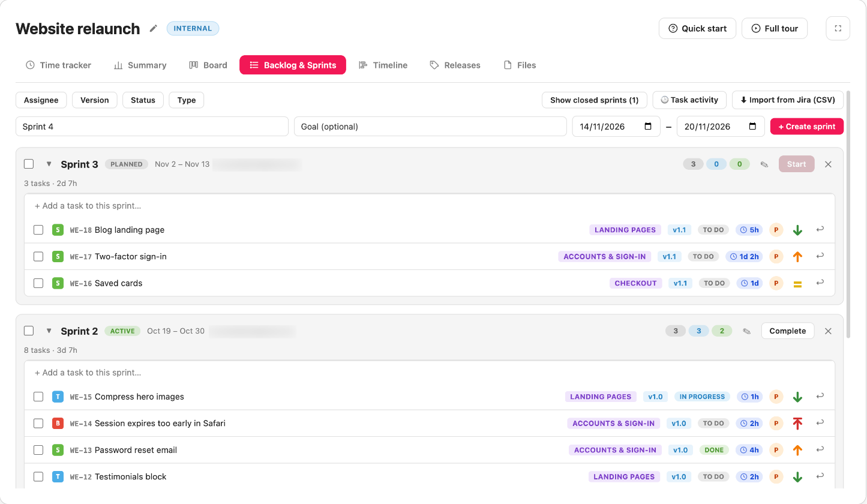Go to the Releases tab
Screen dimensions: 867x504
point(455,65)
